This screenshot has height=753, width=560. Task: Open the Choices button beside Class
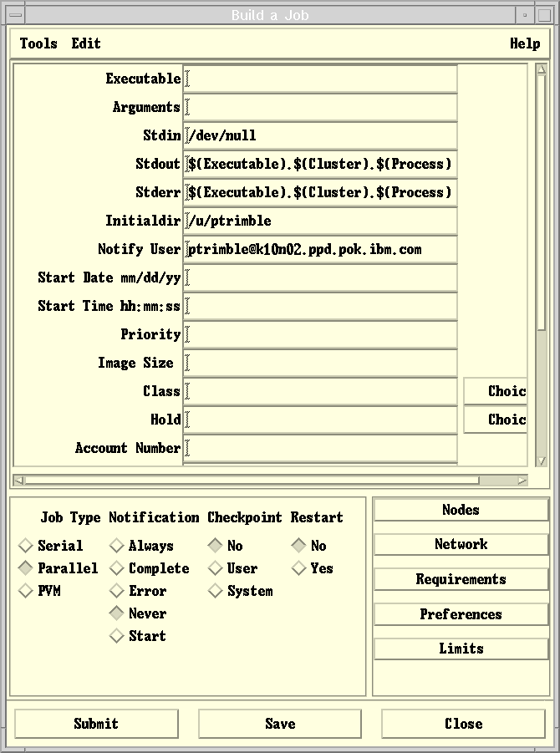tap(495, 391)
